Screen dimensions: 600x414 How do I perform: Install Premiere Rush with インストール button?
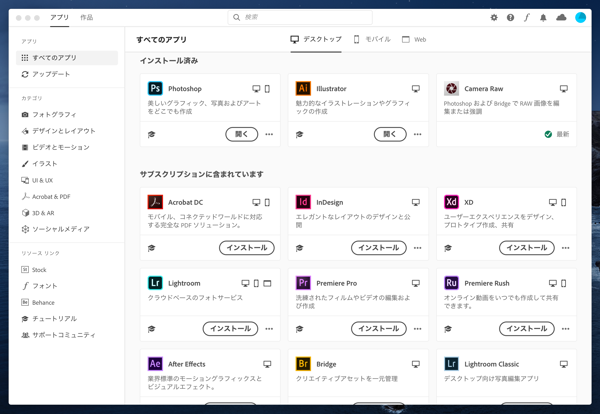coord(527,329)
